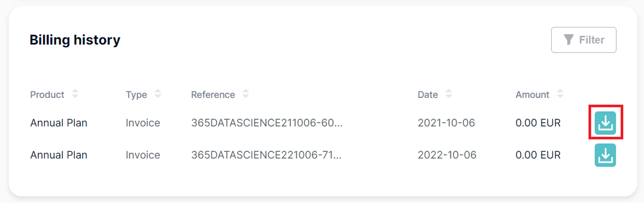Click the second Annual Plan row
644x203 pixels.
click(x=59, y=155)
